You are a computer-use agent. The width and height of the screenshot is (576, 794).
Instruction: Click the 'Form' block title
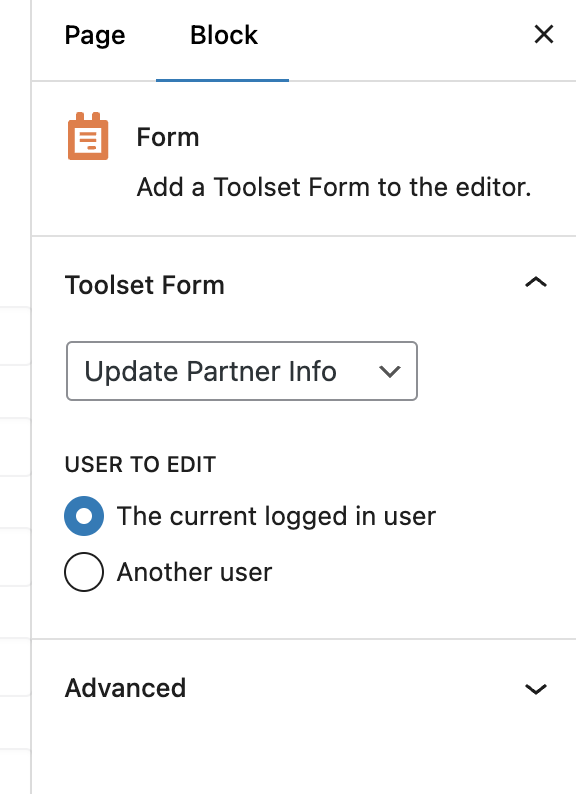[x=168, y=137]
